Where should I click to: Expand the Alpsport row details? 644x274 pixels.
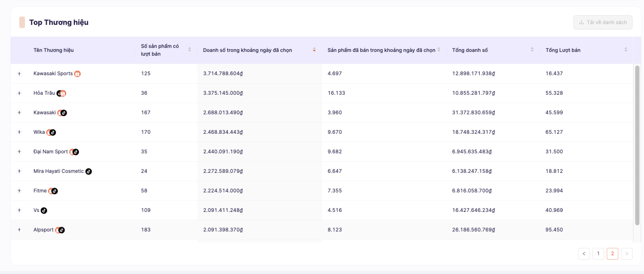click(x=19, y=230)
